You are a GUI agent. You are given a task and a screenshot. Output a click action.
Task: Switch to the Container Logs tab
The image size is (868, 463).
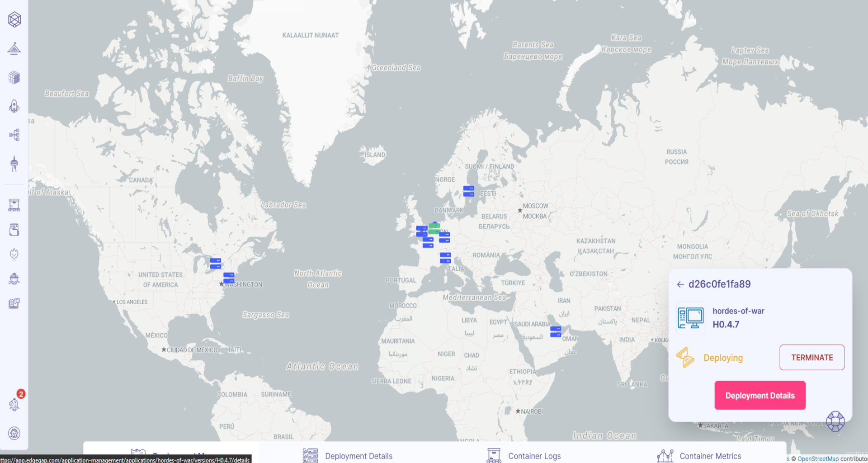[534, 456]
